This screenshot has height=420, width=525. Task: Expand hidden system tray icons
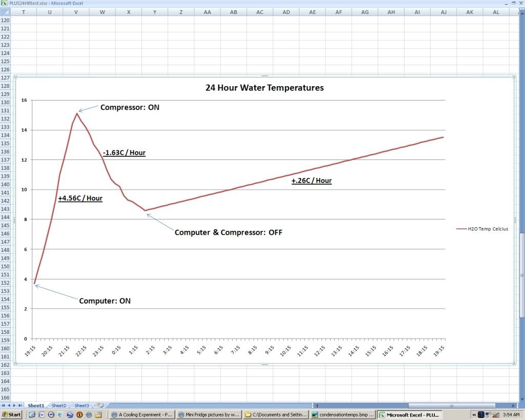[475, 414]
